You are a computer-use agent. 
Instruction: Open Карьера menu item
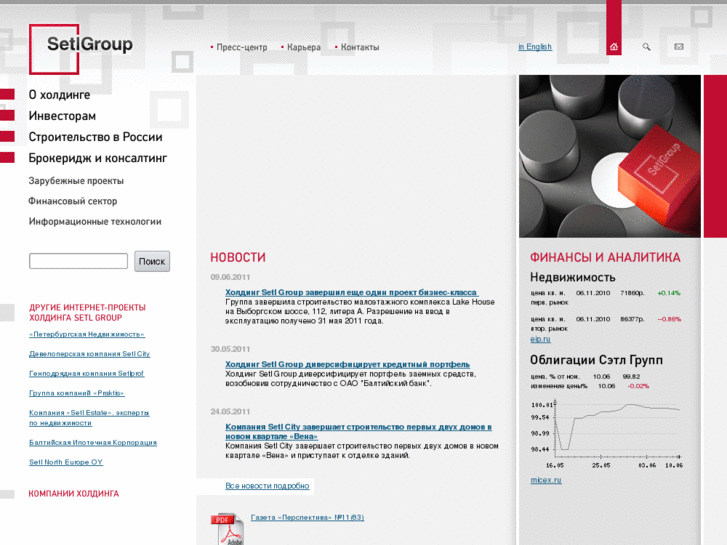click(x=304, y=47)
